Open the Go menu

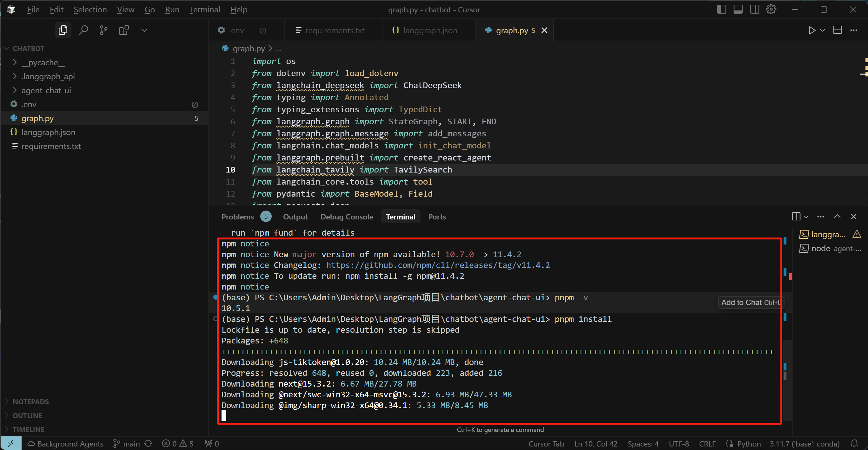(x=149, y=10)
